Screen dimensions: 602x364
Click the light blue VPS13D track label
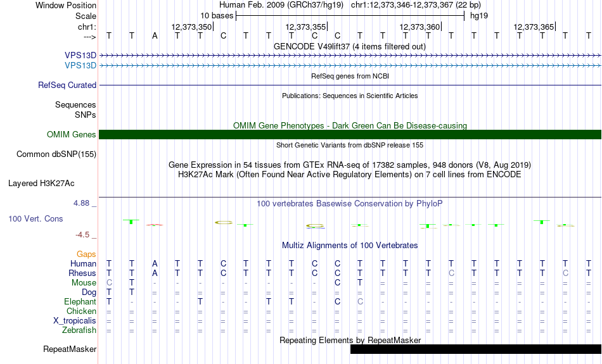[80, 66]
